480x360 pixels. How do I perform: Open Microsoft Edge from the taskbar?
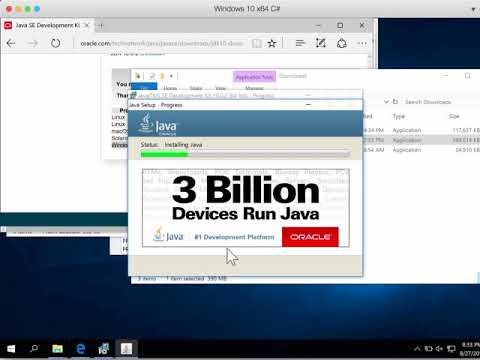pos(81,349)
